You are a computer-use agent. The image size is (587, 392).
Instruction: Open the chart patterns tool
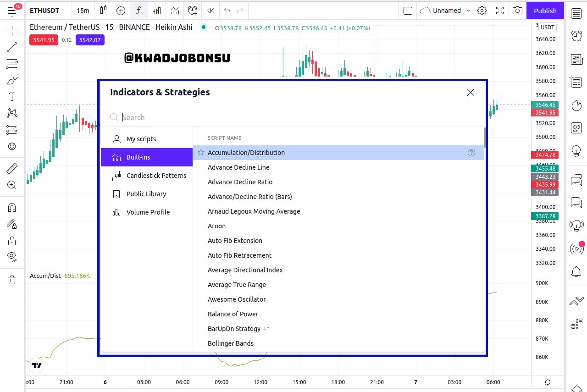[x=12, y=113]
